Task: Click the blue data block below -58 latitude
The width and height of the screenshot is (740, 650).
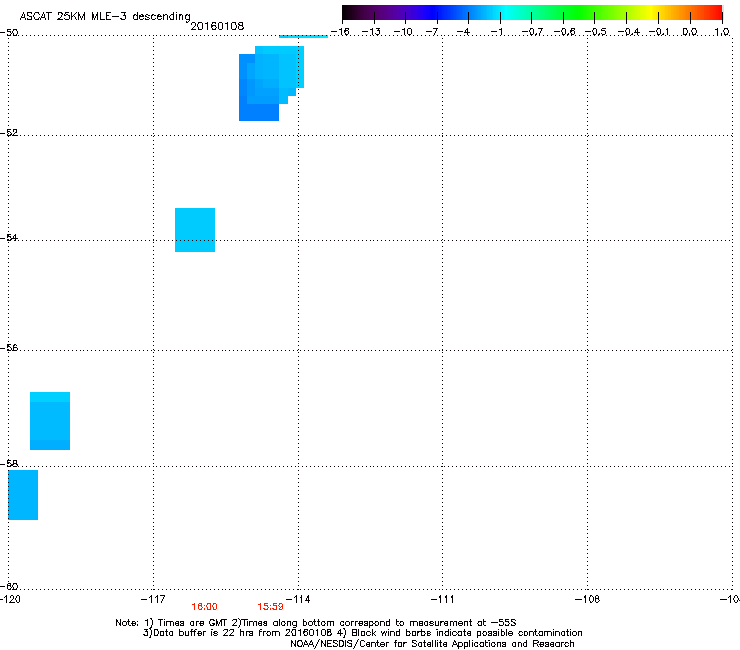Action: [23, 495]
